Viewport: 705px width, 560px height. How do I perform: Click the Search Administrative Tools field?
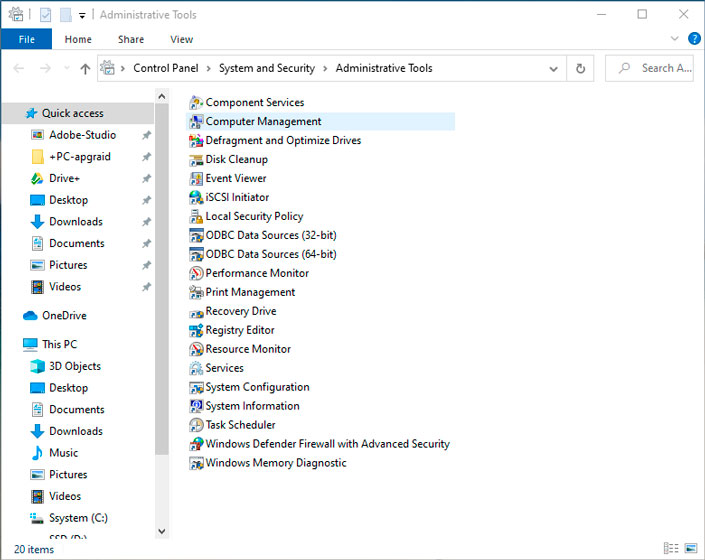pos(649,68)
